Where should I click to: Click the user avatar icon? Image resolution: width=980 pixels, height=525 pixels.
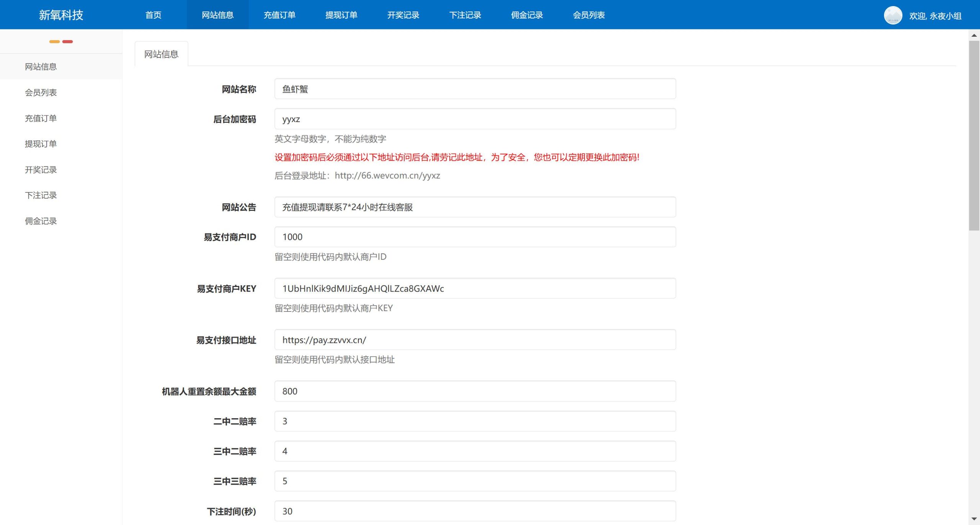893,15
